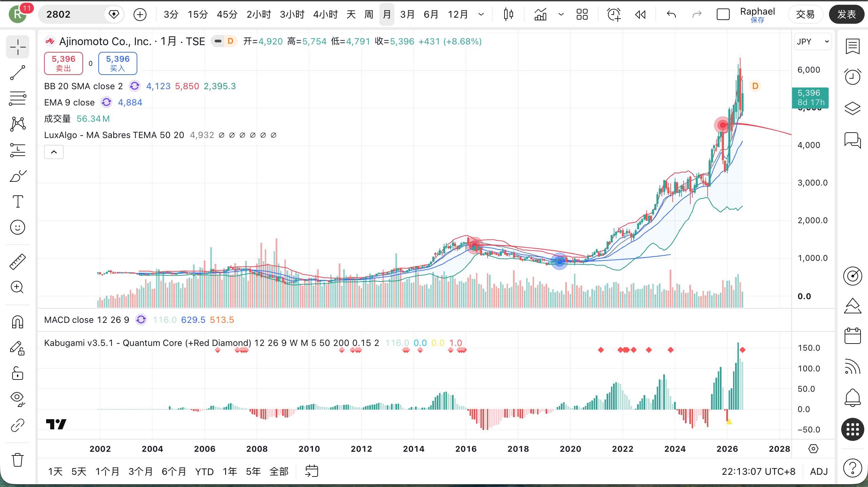Image resolution: width=868 pixels, height=487 pixels.
Task: Toggle ADJ adjusted price scale
Action: coord(819,471)
